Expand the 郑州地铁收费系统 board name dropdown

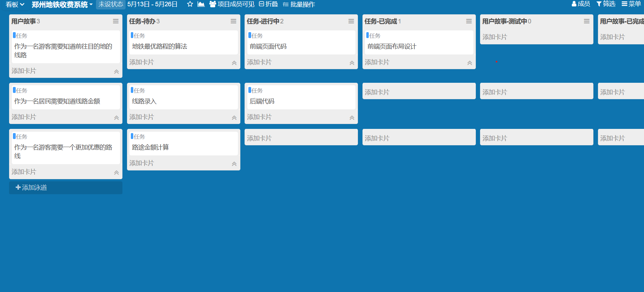(x=62, y=5)
